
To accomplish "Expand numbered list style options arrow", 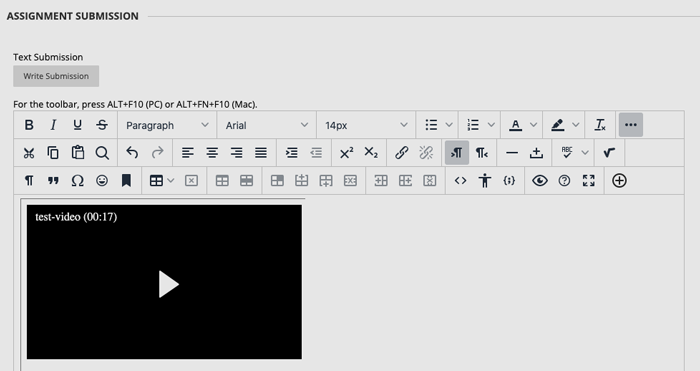I will tap(491, 125).
